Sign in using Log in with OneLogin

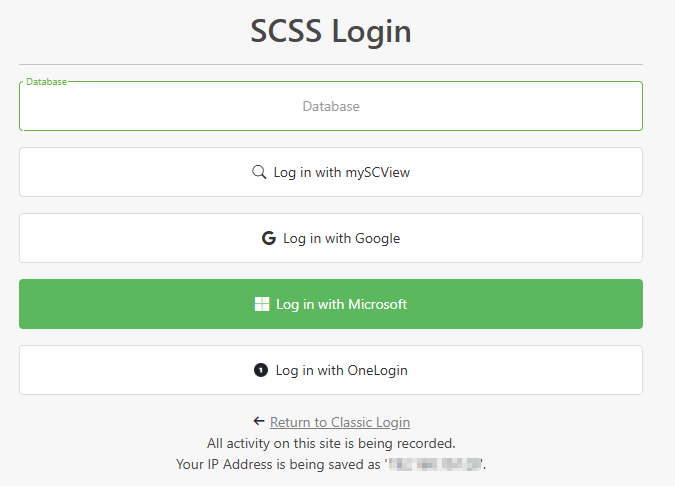[331, 370]
